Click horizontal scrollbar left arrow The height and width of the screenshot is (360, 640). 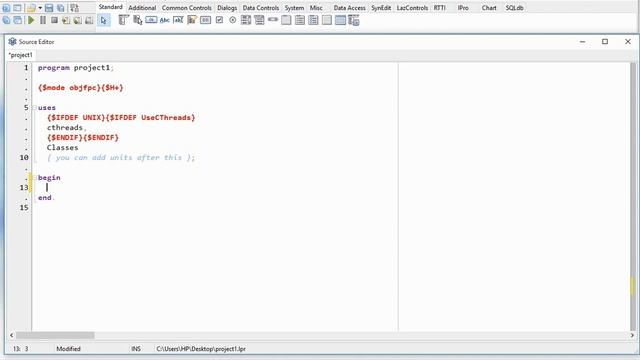pyautogui.click(x=11, y=335)
